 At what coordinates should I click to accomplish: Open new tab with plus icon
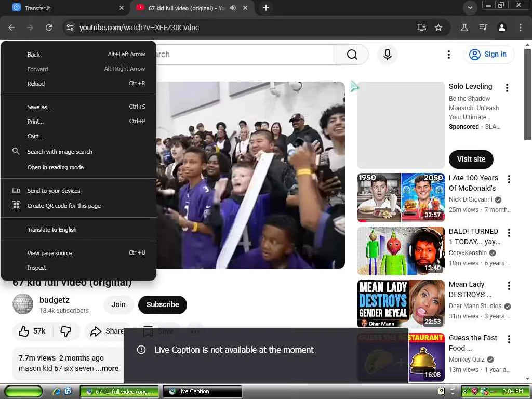(266, 8)
